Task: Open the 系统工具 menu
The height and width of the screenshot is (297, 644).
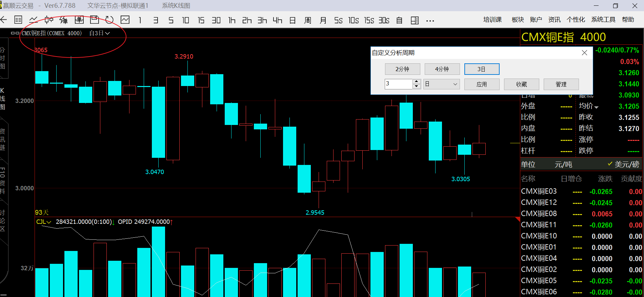Action: click(x=603, y=20)
